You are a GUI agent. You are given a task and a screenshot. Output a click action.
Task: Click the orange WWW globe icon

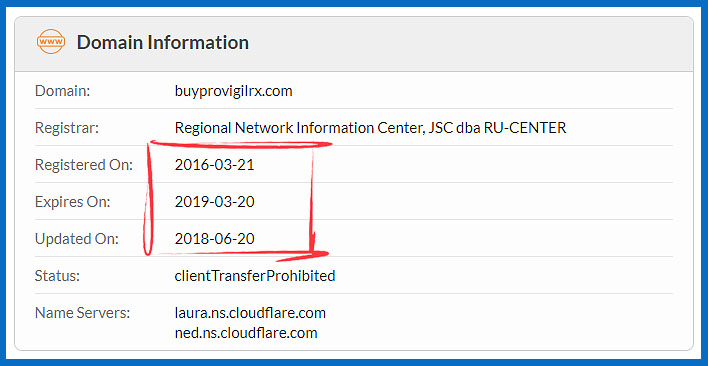51,42
